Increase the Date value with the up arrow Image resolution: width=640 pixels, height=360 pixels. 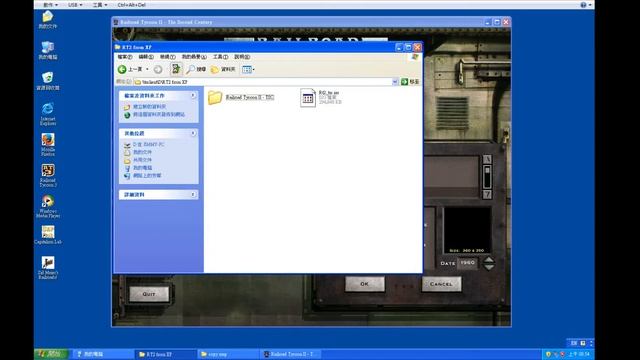tap(489, 260)
